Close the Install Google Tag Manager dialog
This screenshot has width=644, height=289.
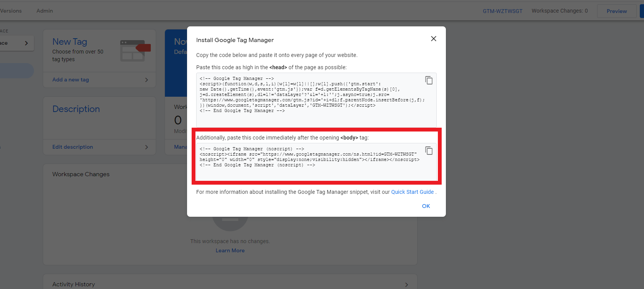[433, 39]
